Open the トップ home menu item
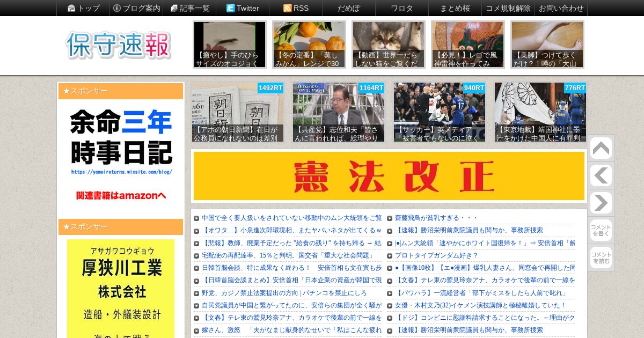Viewport: 644px width, 338px height. [83, 8]
